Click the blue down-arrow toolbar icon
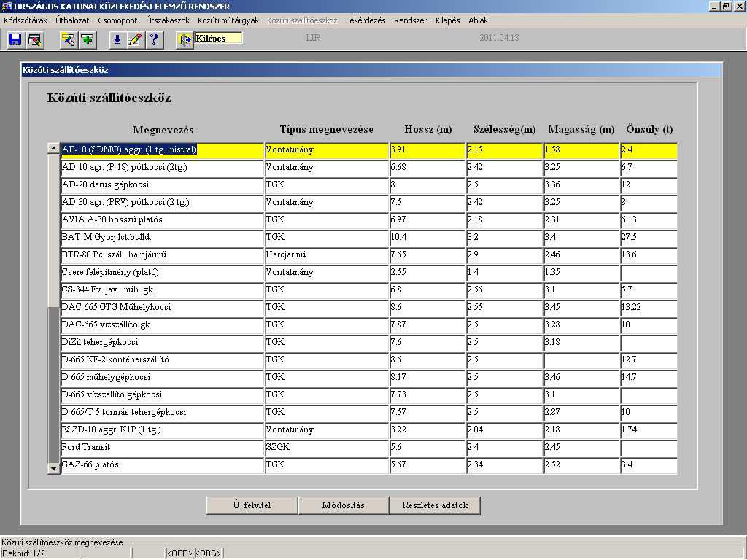The image size is (747, 560). point(117,39)
